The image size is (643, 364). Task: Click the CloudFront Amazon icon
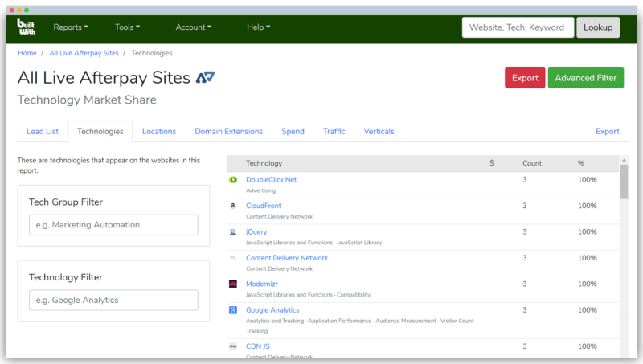233,206
